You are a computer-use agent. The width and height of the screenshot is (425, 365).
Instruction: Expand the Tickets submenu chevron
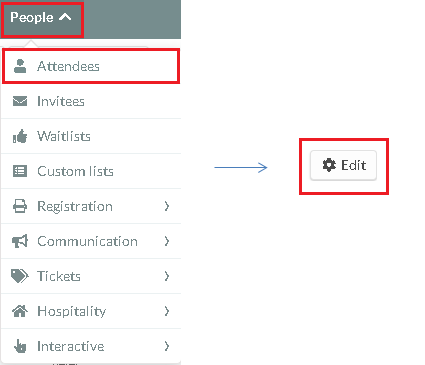coord(167,276)
